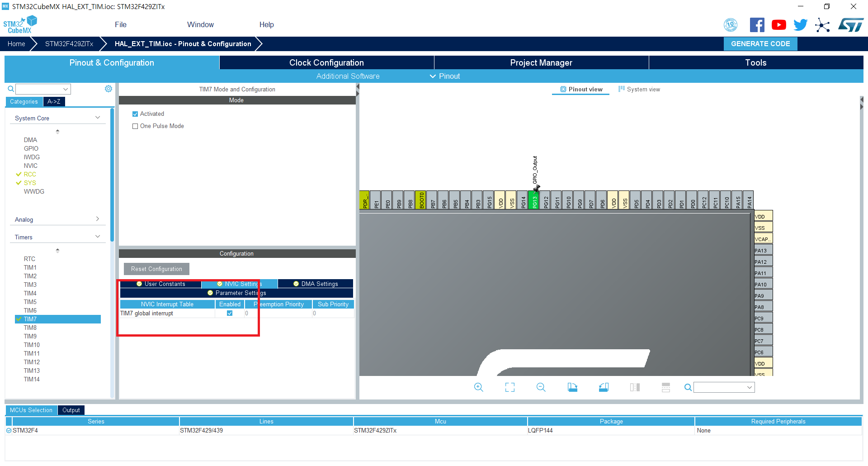Open the Window menu

(200, 24)
